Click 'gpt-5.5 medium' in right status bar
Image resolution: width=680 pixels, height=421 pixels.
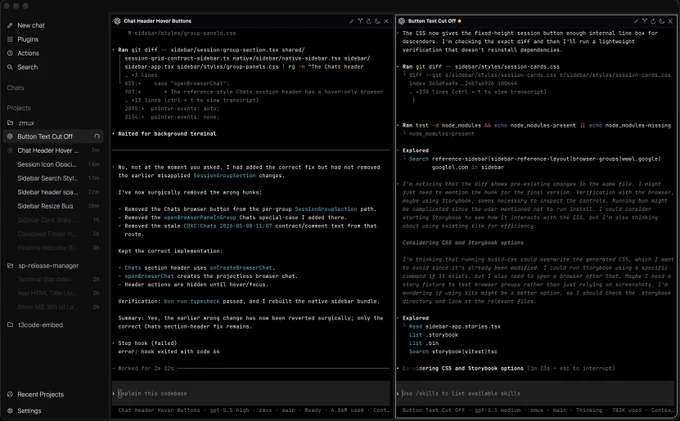pyautogui.click(x=497, y=410)
